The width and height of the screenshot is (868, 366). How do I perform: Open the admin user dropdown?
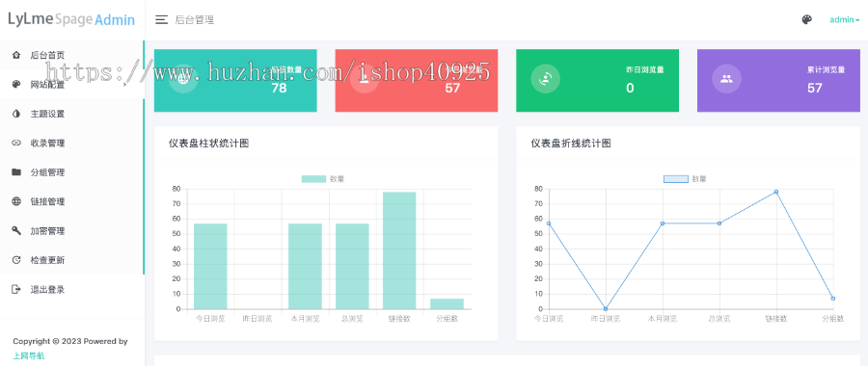pyautogui.click(x=844, y=20)
